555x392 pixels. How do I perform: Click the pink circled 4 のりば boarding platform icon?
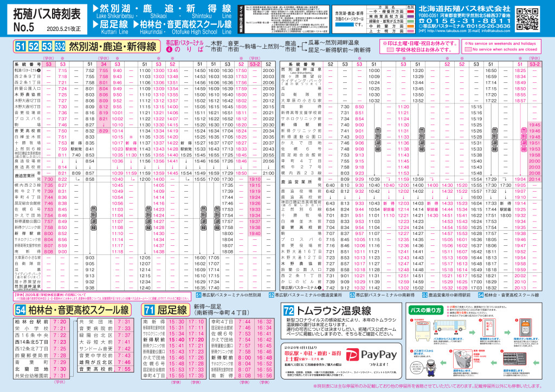[169, 49]
